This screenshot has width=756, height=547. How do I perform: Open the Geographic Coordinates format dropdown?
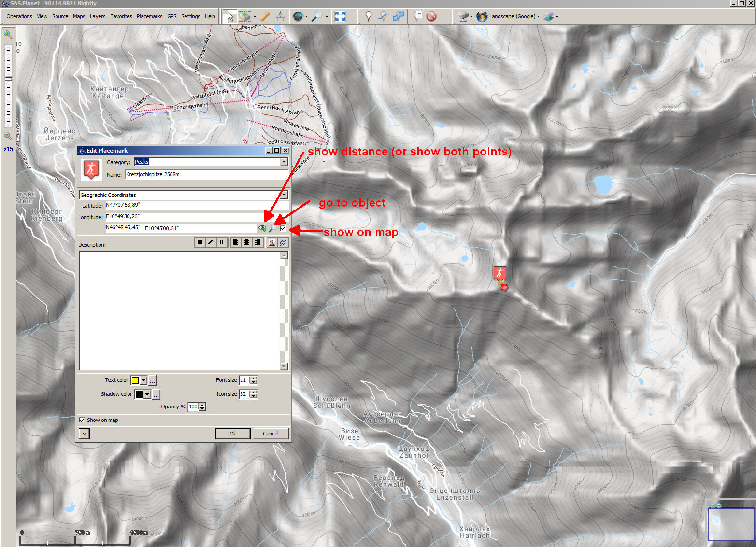coord(284,195)
